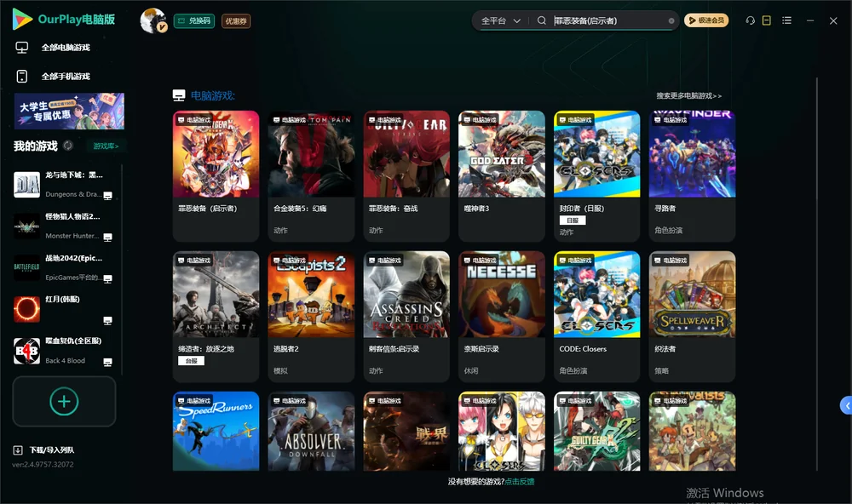Open 封印者（日服）game card

597,176
